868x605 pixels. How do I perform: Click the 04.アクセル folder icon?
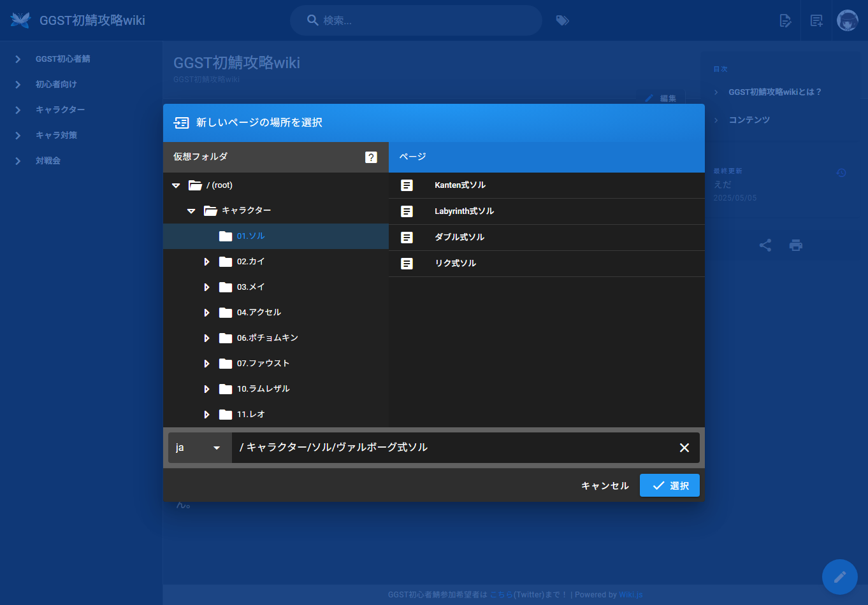point(226,313)
